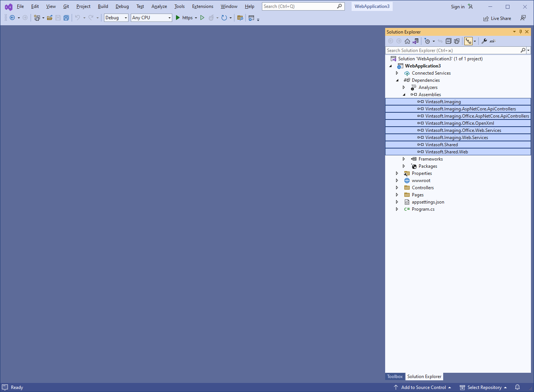
Task: Select Program.cs file
Action: coord(423,209)
